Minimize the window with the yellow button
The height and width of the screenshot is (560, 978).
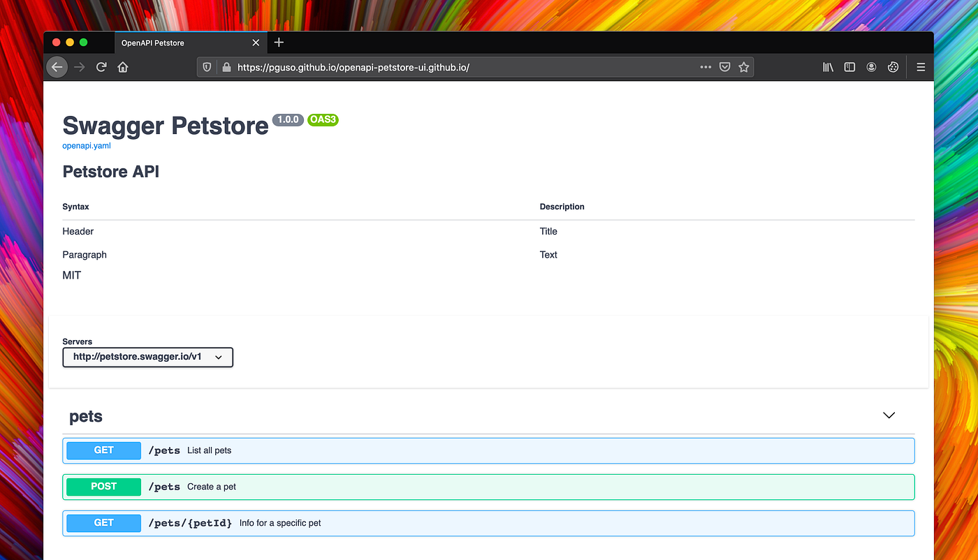coord(70,43)
